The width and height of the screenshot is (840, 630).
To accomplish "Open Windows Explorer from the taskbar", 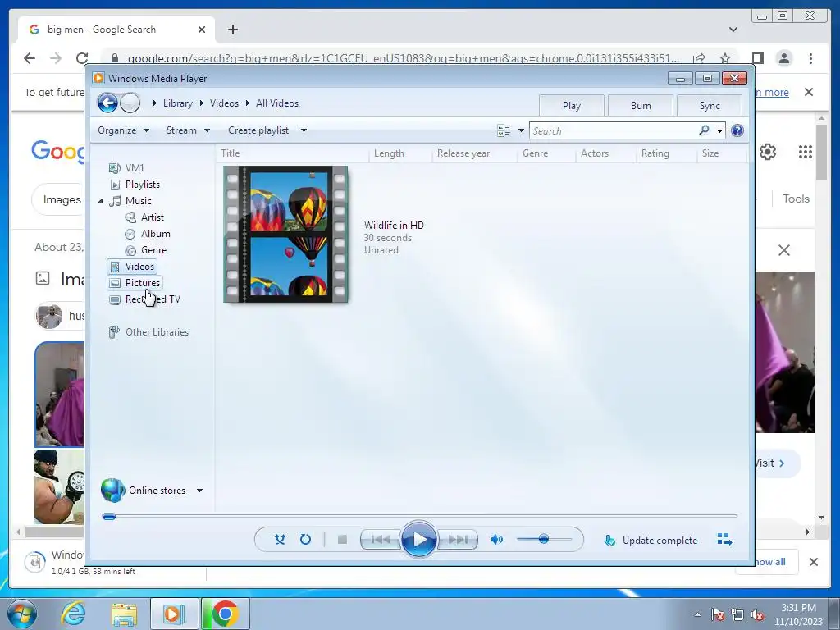I will point(124,614).
